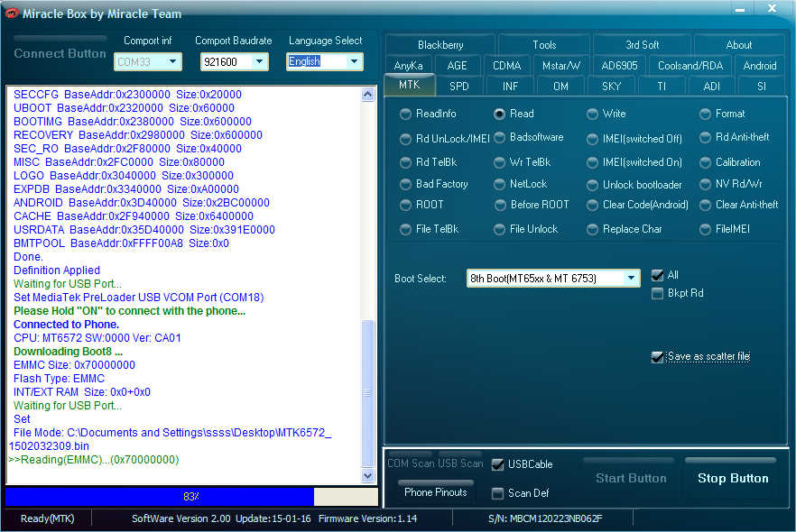The height and width of the screenshot is (532, 796).
Task: Pick IMEI(switched Off) option
Action: click(634, 139)
